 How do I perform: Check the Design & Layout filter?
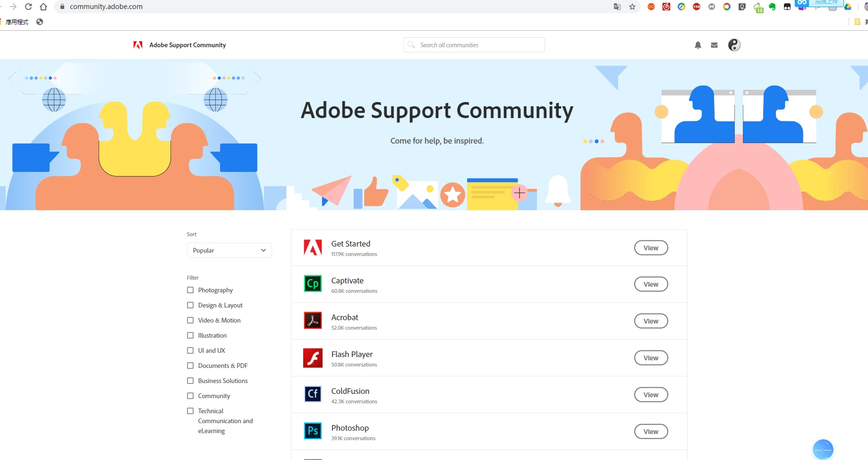tap(190, 305)
